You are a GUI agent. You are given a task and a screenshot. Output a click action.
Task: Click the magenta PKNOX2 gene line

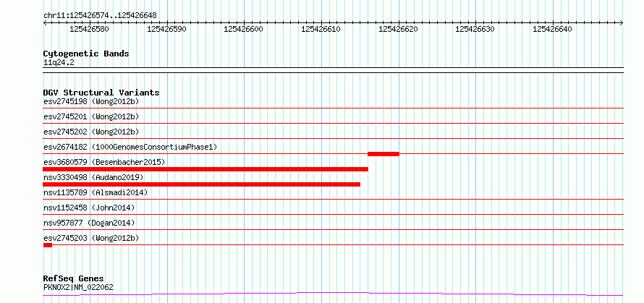click(x=333, y=294)
